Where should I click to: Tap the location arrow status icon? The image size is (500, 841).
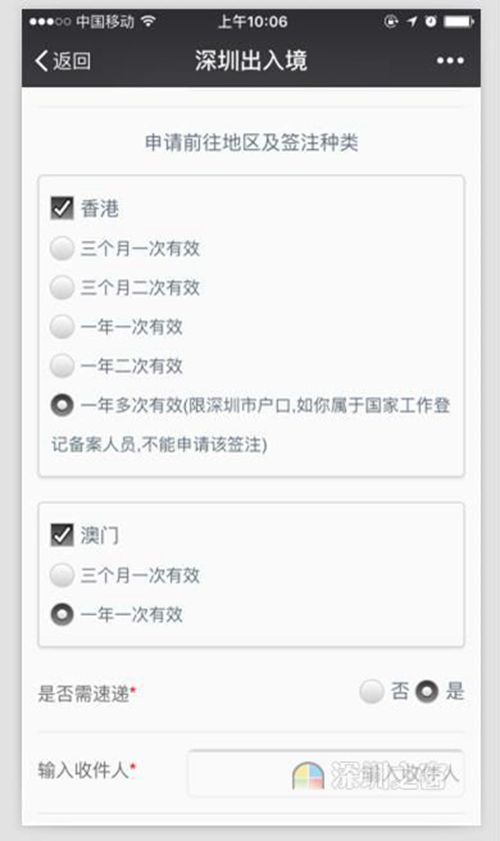click(411, 21)
